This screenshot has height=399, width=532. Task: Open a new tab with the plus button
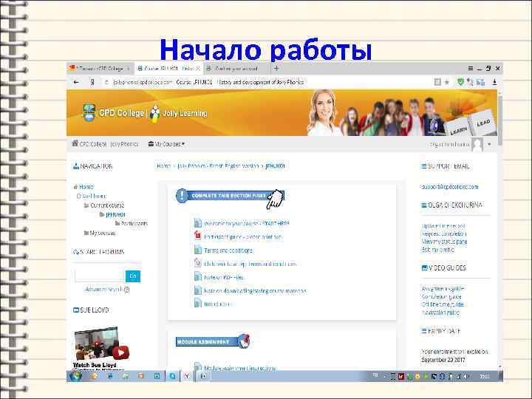pos(276,68)
